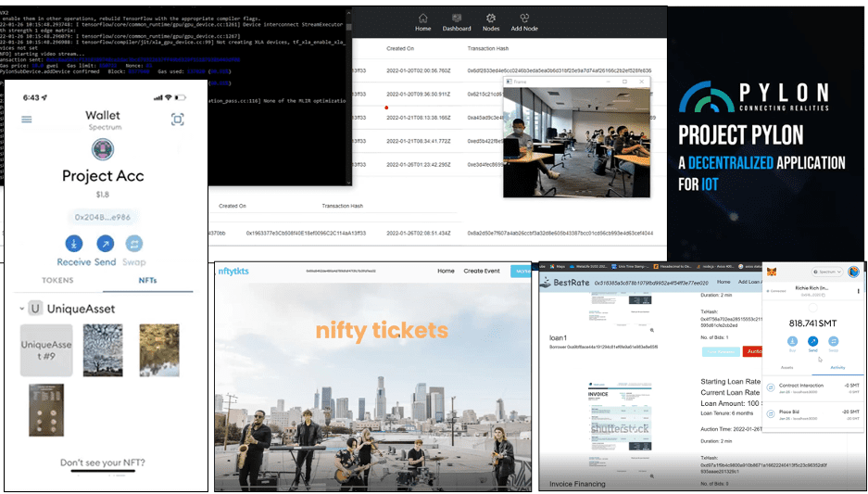Click the MetaMask fox logo
The image size is (868, 494).
[x=771, y=272]
